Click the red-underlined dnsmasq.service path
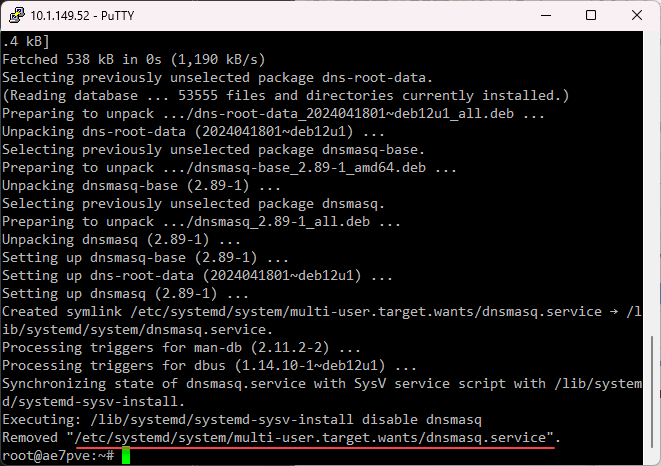 pyautogui.click(x=311, y=438)
